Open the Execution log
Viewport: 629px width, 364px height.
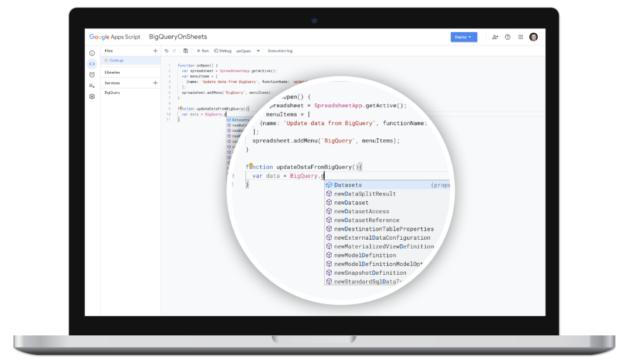[280, 51]
